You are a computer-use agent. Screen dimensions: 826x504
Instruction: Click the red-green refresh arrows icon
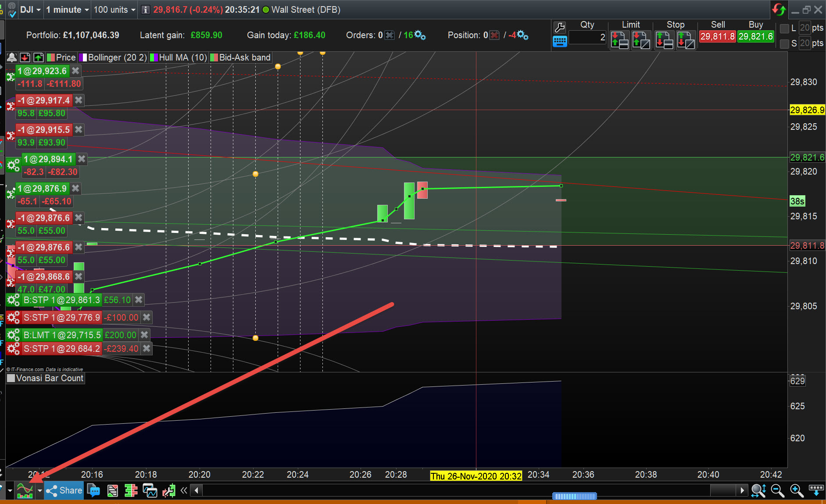point(779,9)
